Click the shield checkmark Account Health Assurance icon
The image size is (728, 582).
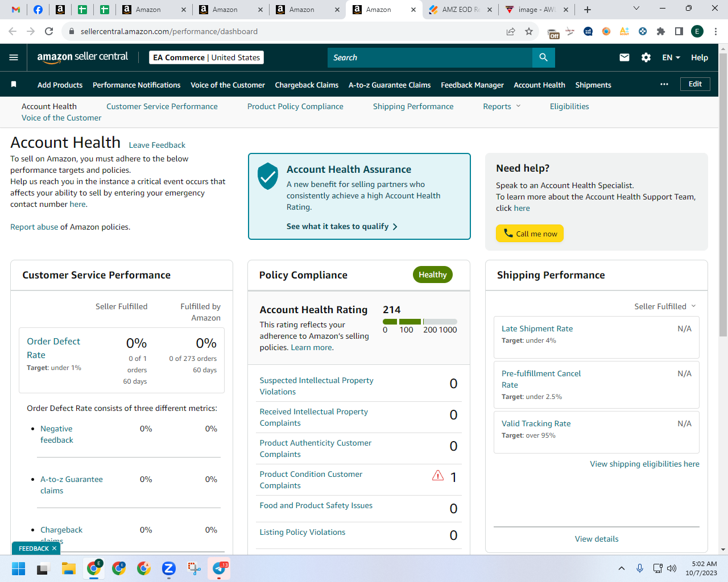268,176
